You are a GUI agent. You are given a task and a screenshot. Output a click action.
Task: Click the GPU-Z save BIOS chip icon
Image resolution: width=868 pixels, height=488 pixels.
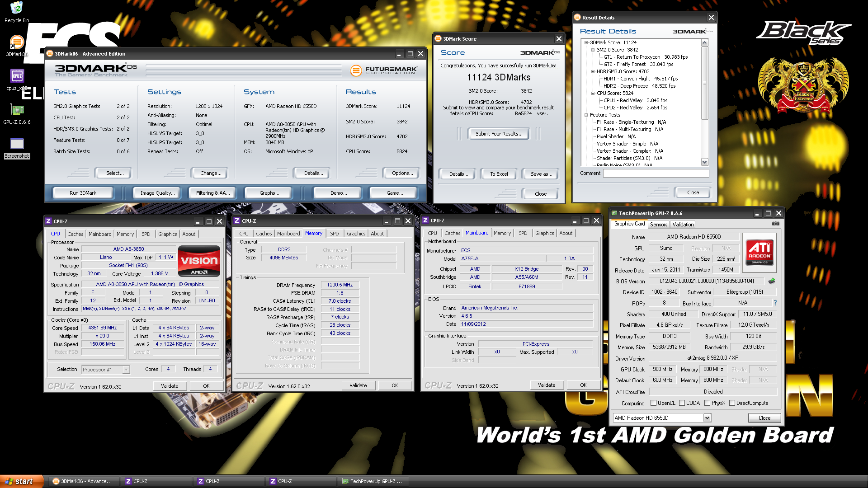click(772, 281)
